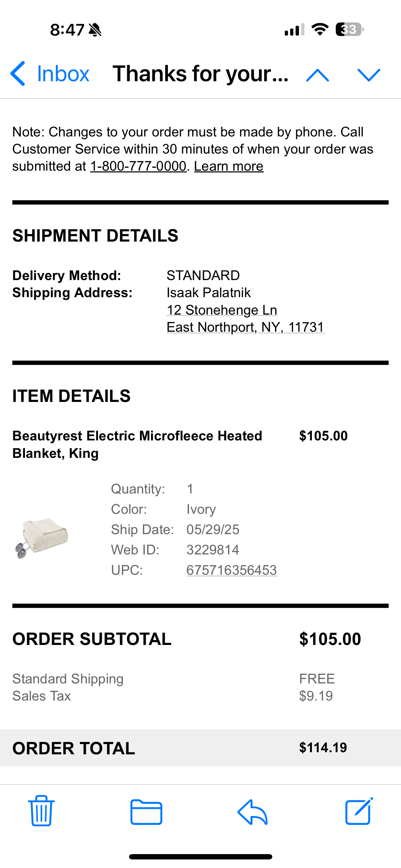This screenshot has width=401, height=868.
Task: Go to next message with down chevron
Action: tap(369, 75)
